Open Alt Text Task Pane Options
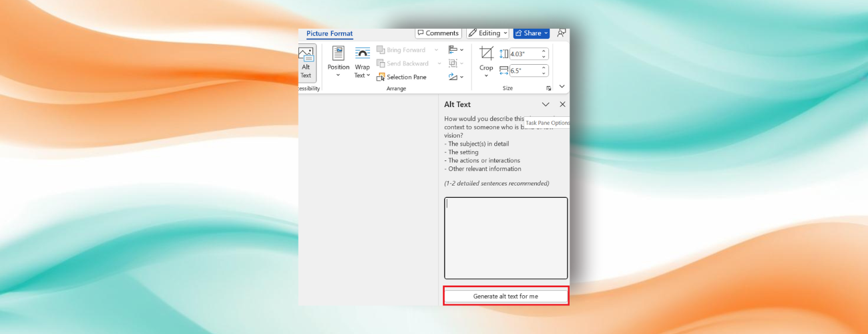 [x=546, y=104]
